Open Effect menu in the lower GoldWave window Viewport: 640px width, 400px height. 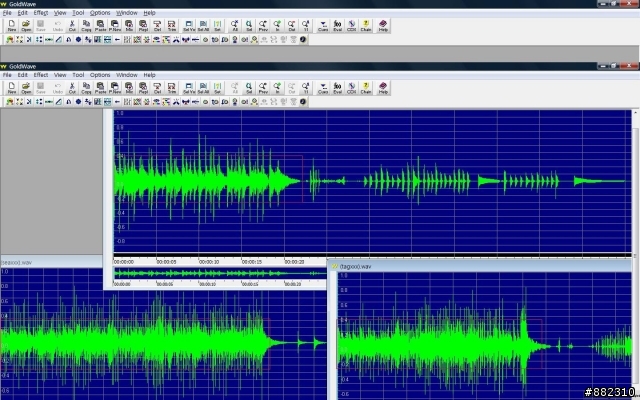coord(41,75)
